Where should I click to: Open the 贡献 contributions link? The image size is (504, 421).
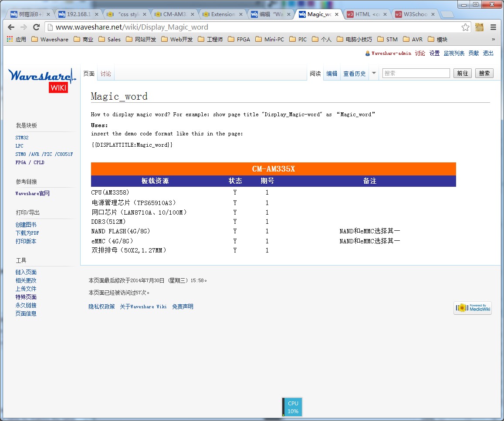[474, 53]
